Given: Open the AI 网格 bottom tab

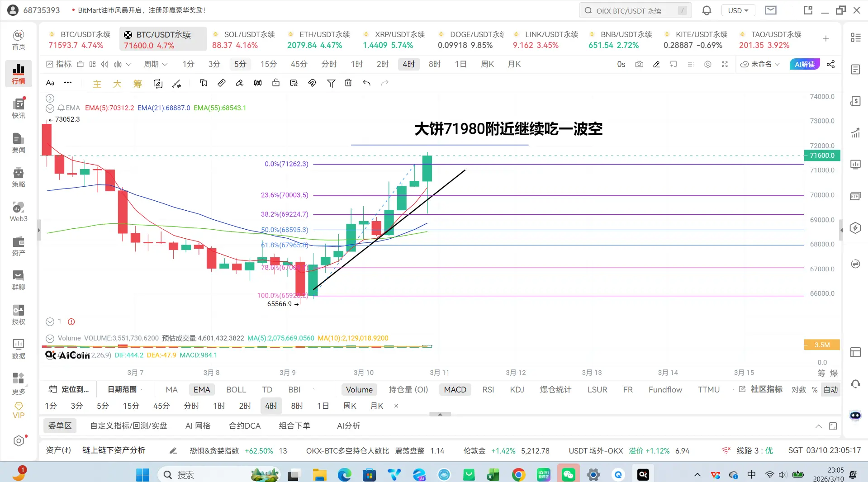Looking at the screenshot, I should 198,426.
